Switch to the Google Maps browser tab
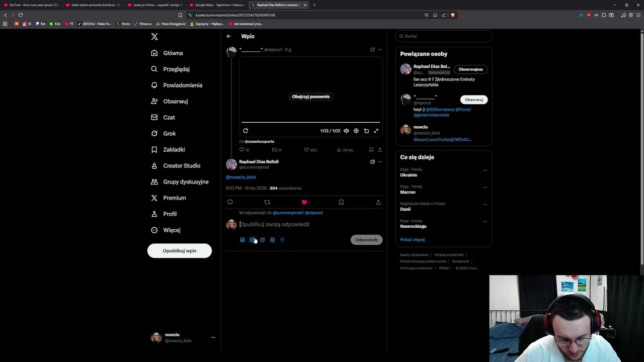644x362 pixels. coord(216,5)
